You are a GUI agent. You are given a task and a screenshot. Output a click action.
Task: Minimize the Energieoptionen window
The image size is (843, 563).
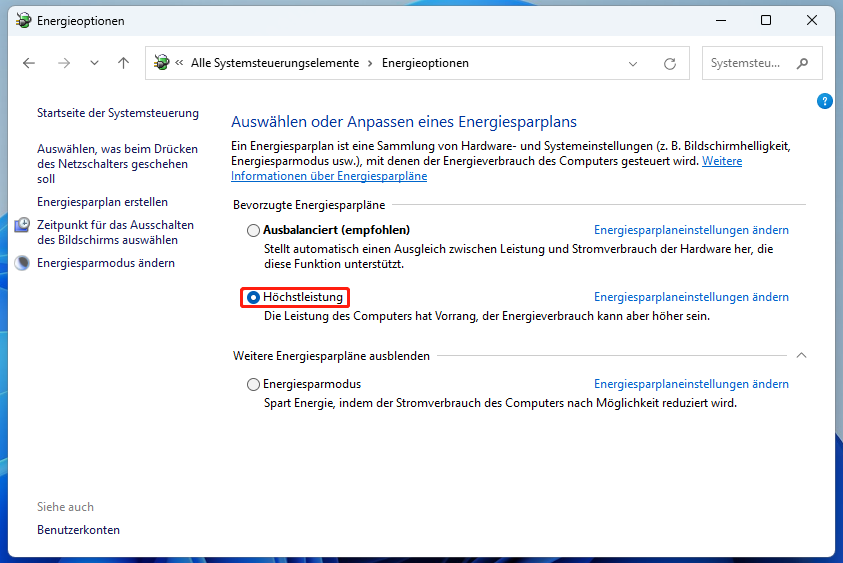click(x=721, y=20)
